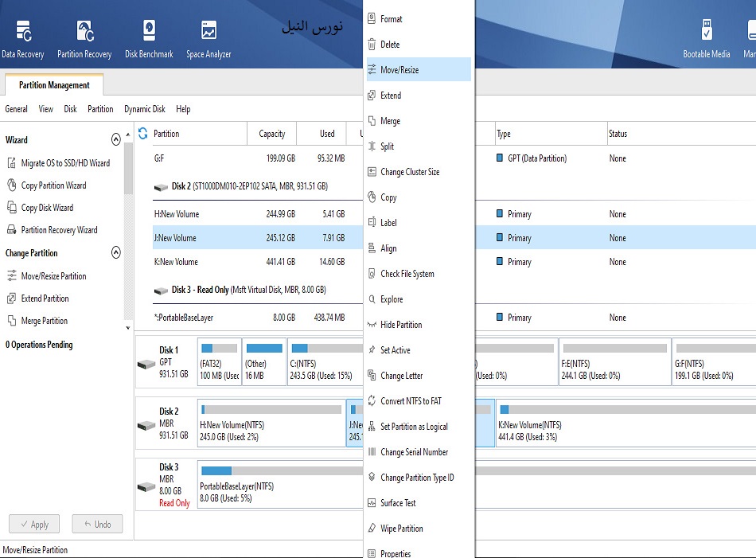Screen dimensions: 756x558
Task: Launch Partition Recovery from the toolbar
Action: [x=84, y=39]
